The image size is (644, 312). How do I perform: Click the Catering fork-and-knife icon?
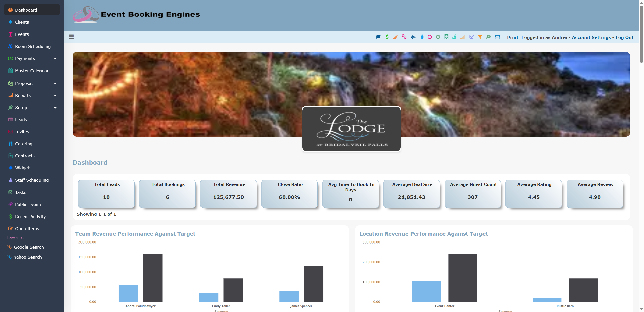tap(10, 144)
